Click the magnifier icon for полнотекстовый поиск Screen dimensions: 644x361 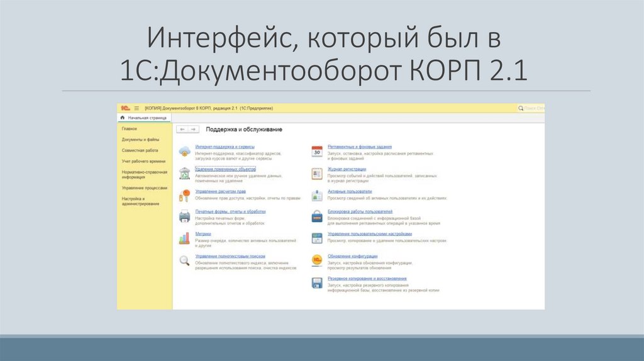(x=184, y=260)
